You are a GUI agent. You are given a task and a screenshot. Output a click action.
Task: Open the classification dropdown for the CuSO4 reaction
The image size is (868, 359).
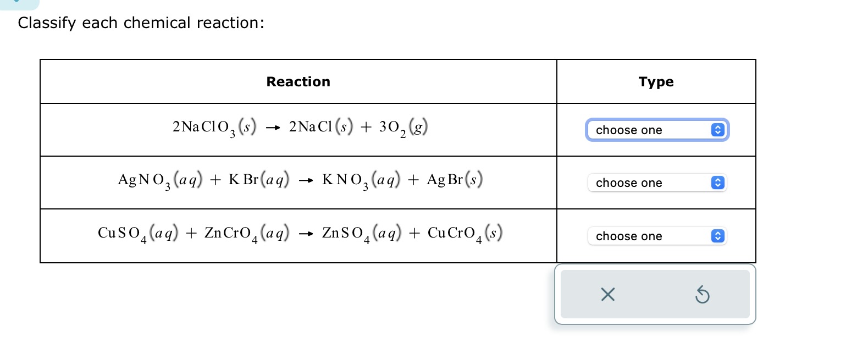[657, 236]
